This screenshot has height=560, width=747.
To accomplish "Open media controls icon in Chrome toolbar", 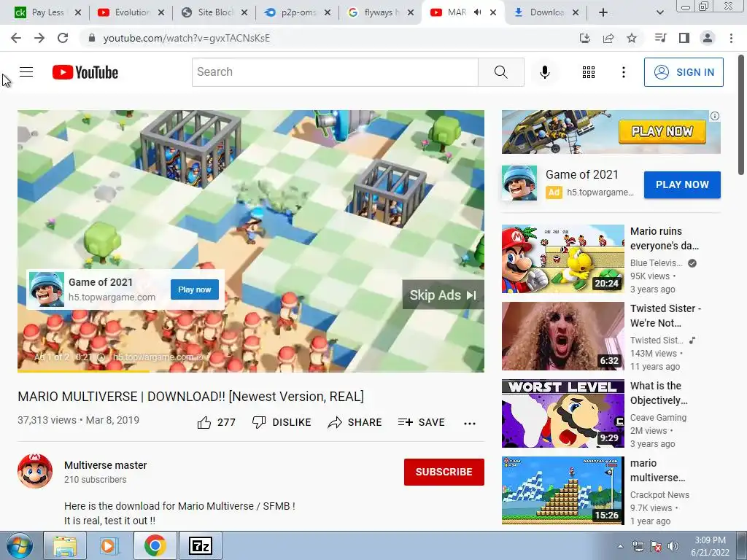I will 660,38.
